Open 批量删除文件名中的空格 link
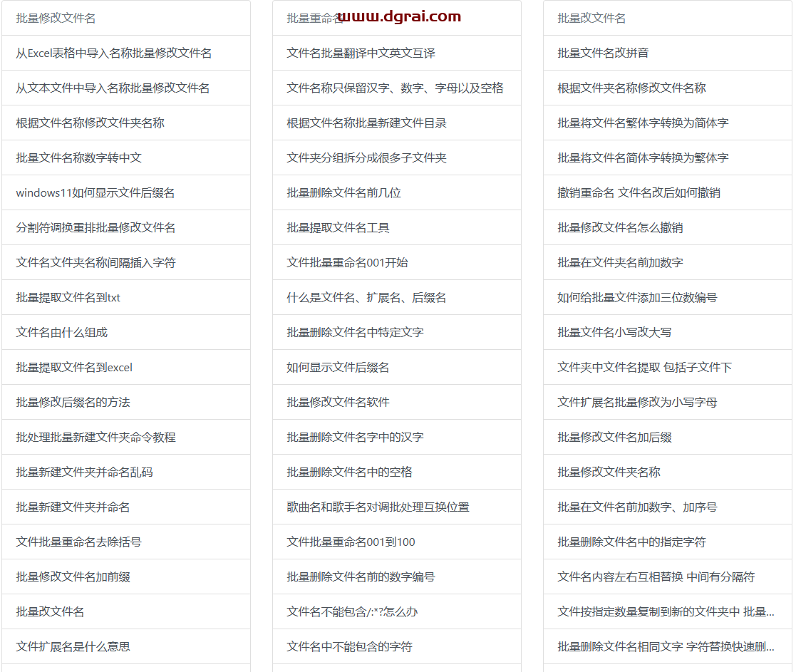Image resolution: width=796 pixels, height=672 pixels. pyautogui.click(x=349, y=472)
